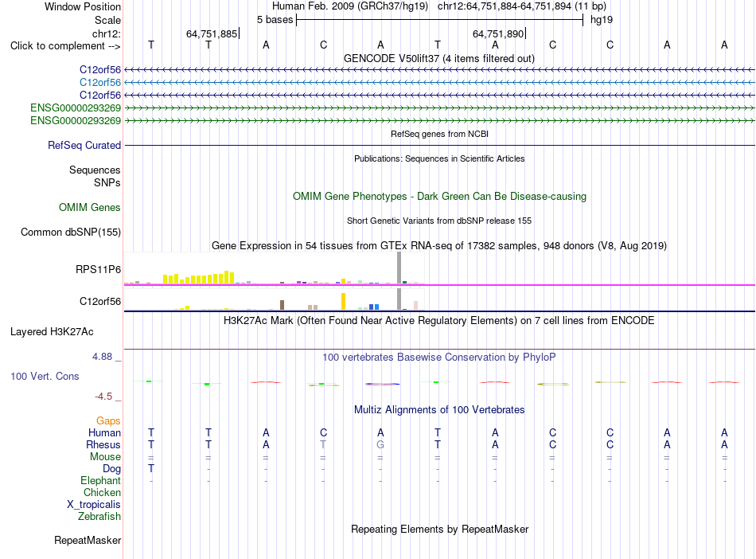Screen dimensions: 756x559
Task: Click the chr12: base position label
Action: click(x=106, y=33)
